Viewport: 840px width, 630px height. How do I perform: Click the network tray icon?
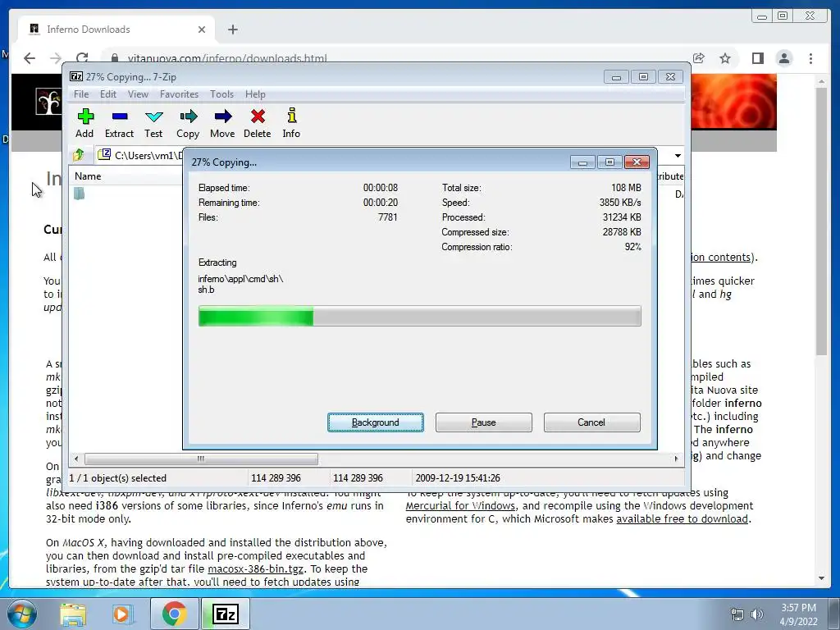[737, 614]
